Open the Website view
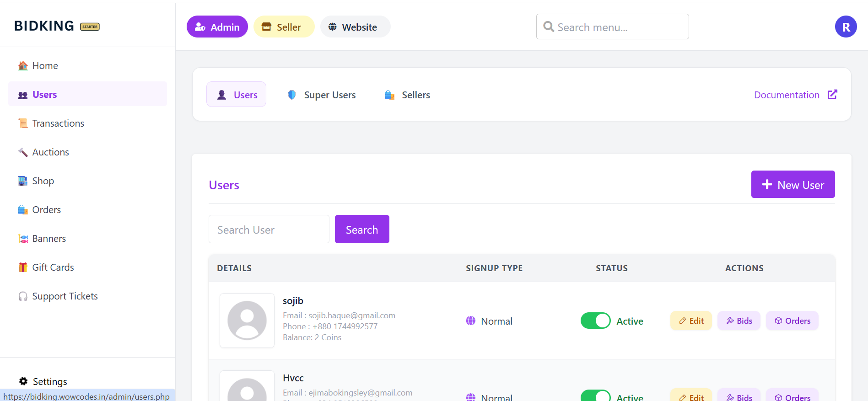This screenshot has height=401, width=868. click(x=356, y=27)
